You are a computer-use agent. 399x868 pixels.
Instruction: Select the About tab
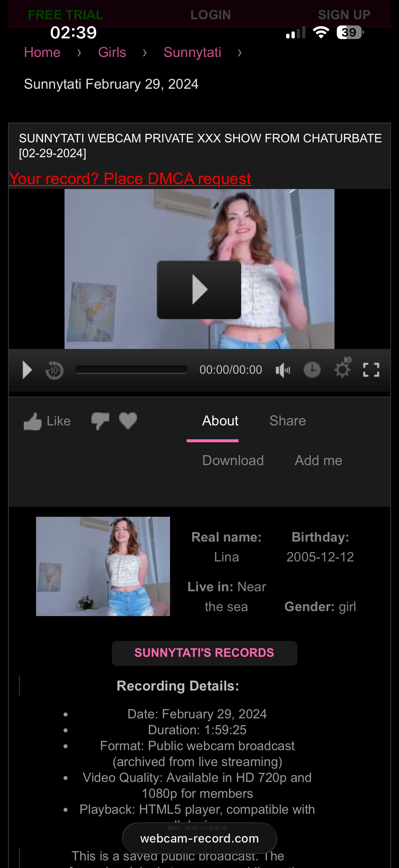coord(220,420)
